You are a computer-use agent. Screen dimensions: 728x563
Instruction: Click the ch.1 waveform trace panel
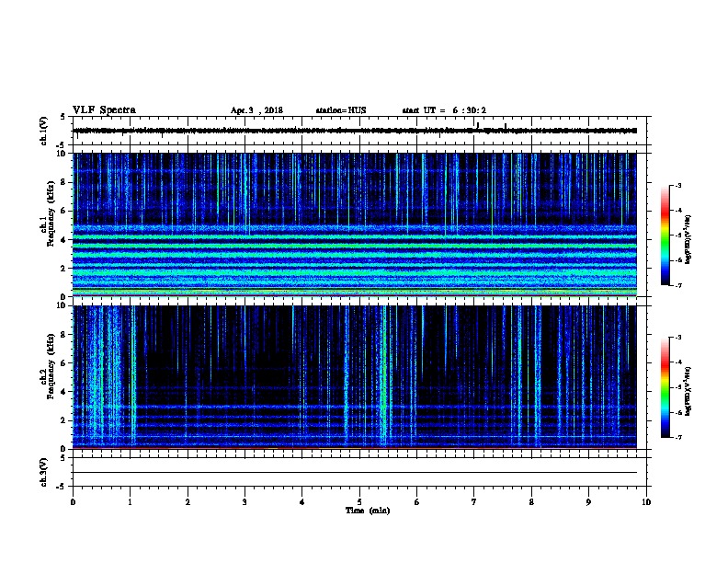pos(359,131)
